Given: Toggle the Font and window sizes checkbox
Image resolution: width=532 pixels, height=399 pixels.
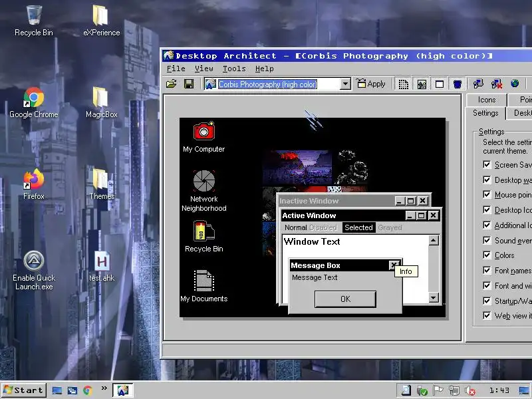Looking at the screenshot, I should 487,285.
